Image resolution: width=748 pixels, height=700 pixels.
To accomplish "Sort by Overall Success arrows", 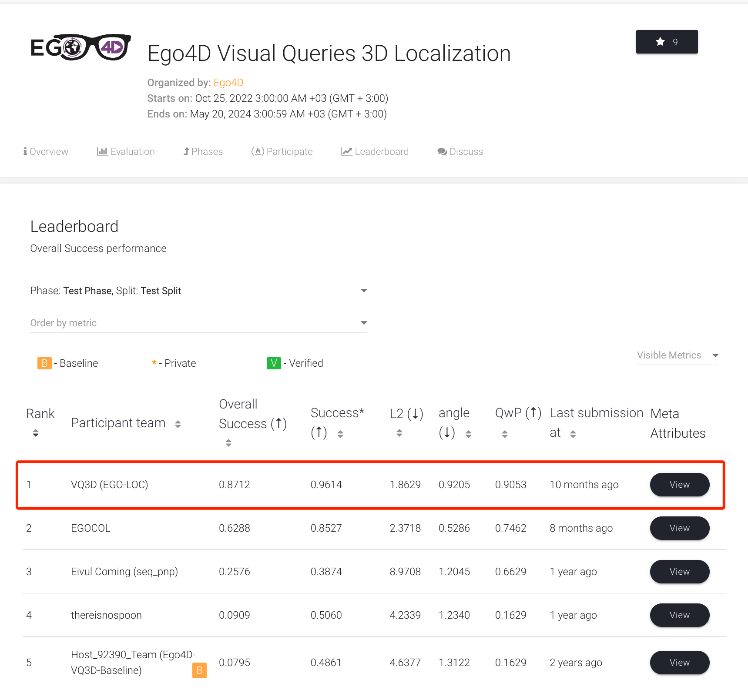I will click(x=228, y=443).
